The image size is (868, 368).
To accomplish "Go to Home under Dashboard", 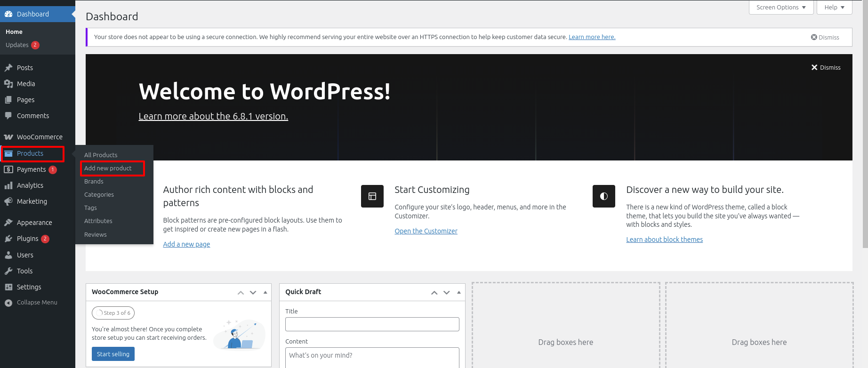I will tap(14, 32).
